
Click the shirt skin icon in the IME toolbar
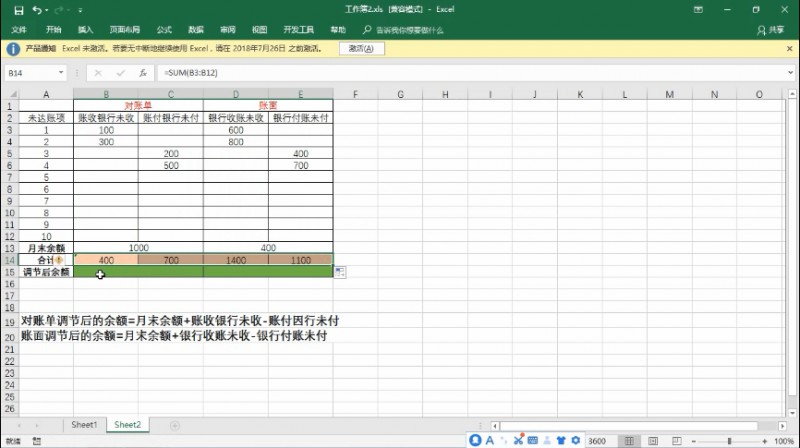click(x=561, y=440)
